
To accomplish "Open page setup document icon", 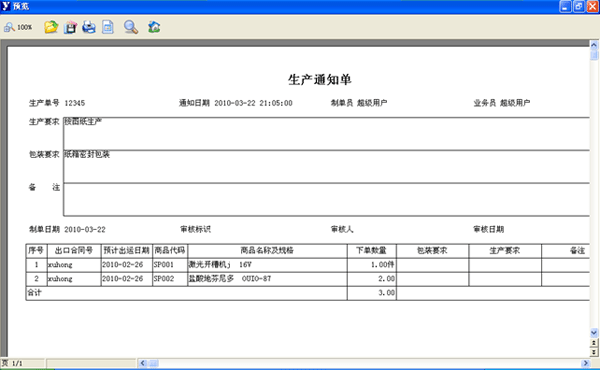I will point(108,27).
